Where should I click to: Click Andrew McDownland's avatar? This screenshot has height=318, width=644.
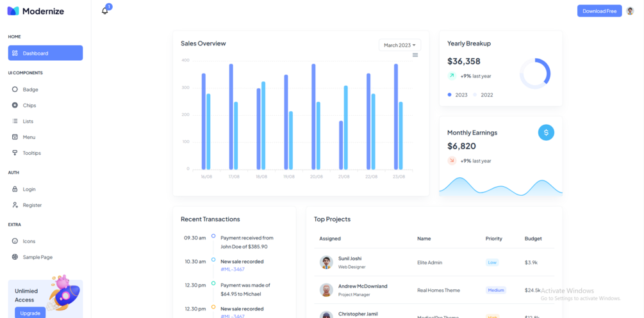click(326, 290)
